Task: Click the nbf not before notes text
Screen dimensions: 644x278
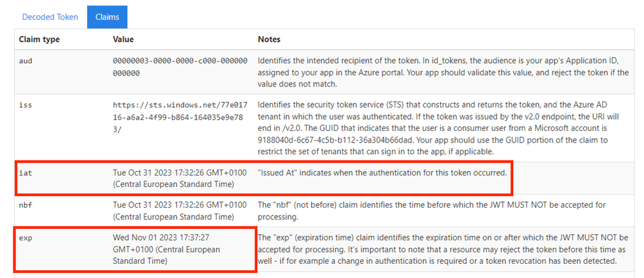Action: (432, 210)
